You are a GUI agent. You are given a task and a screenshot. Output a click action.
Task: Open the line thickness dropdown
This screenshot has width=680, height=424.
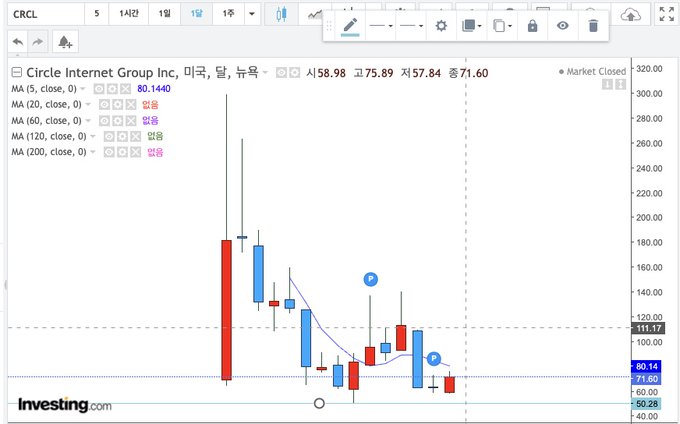click(411, 26)
